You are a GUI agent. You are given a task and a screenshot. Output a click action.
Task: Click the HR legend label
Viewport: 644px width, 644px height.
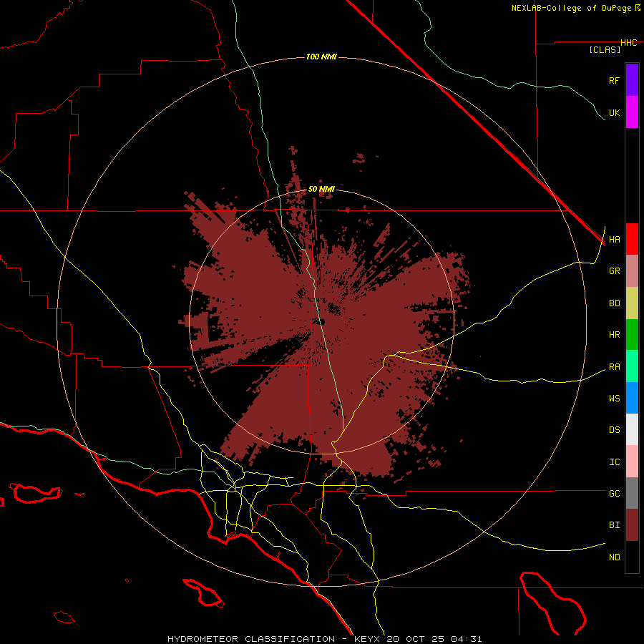[x=615, y=335]
